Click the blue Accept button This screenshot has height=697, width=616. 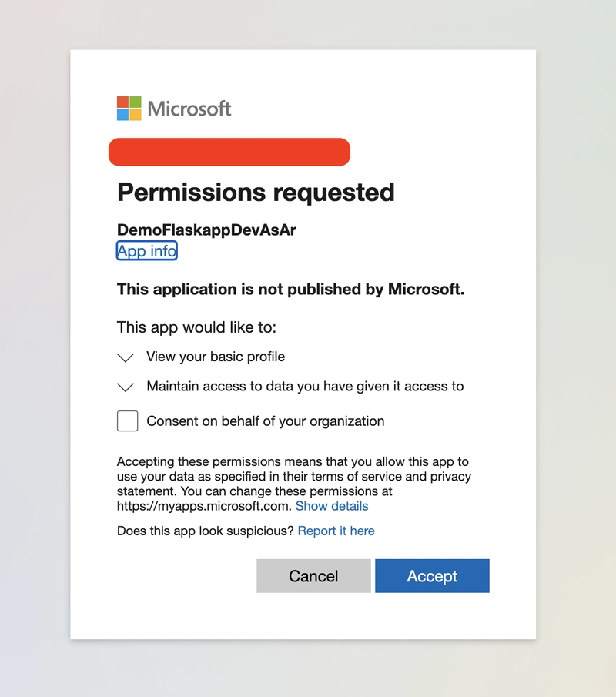click(432, 576)
